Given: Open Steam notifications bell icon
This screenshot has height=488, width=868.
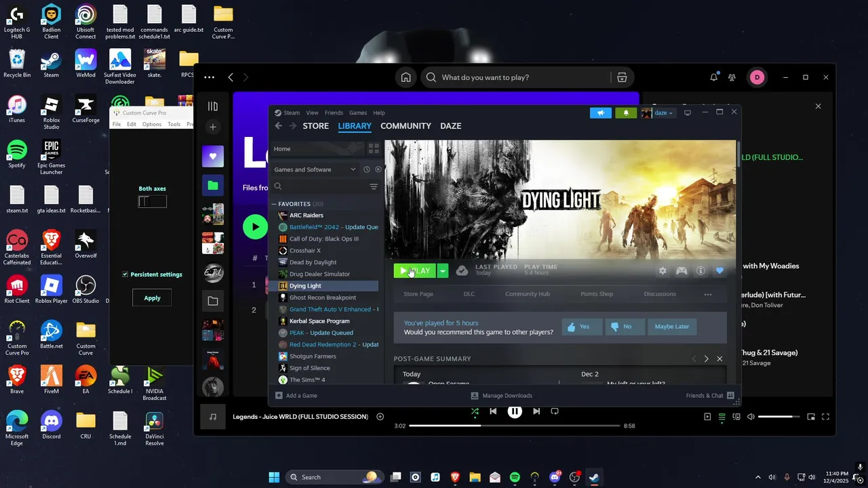Looking at the screenshot, I should point(626,113).
